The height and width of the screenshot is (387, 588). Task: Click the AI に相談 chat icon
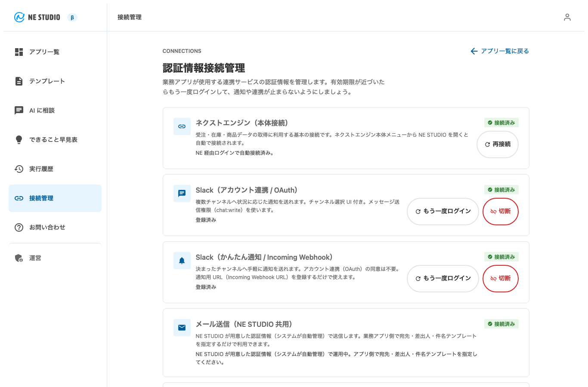click(19, 111)
